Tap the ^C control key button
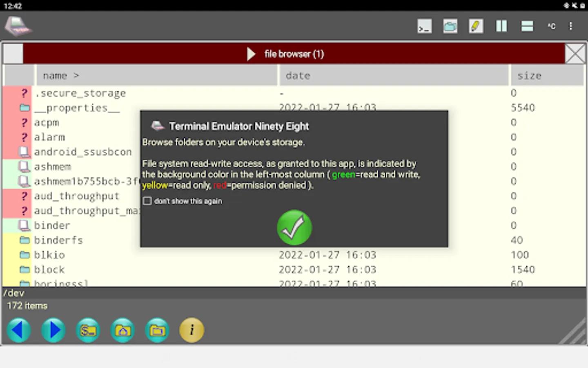 pos(552,27)
